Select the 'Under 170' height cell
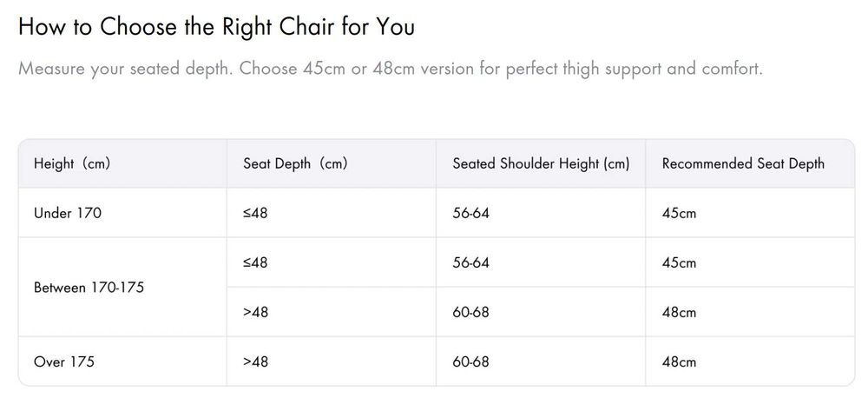868x398 pixels. tap(68, 213)
